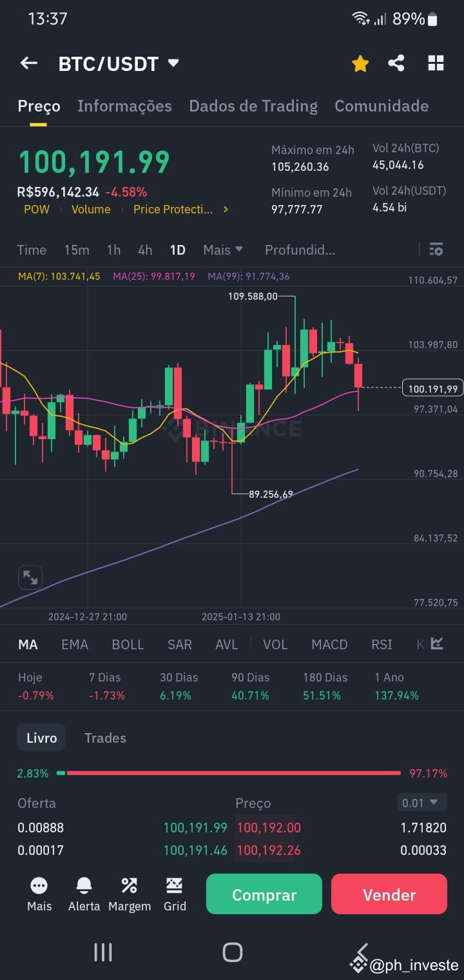Expand the Mais timeframe dropdown
This screenshot has width=464, height=980.
point(222,250)
